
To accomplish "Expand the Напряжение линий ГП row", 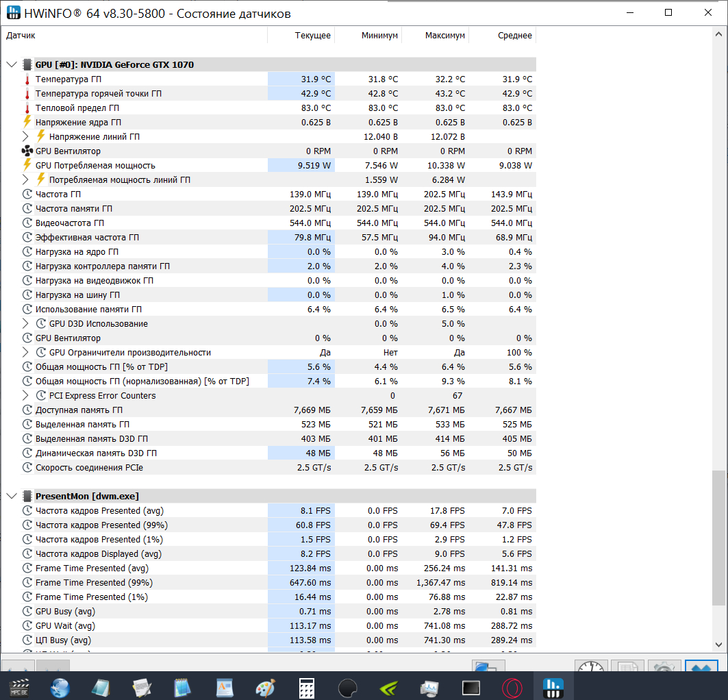I will [25, 136].
